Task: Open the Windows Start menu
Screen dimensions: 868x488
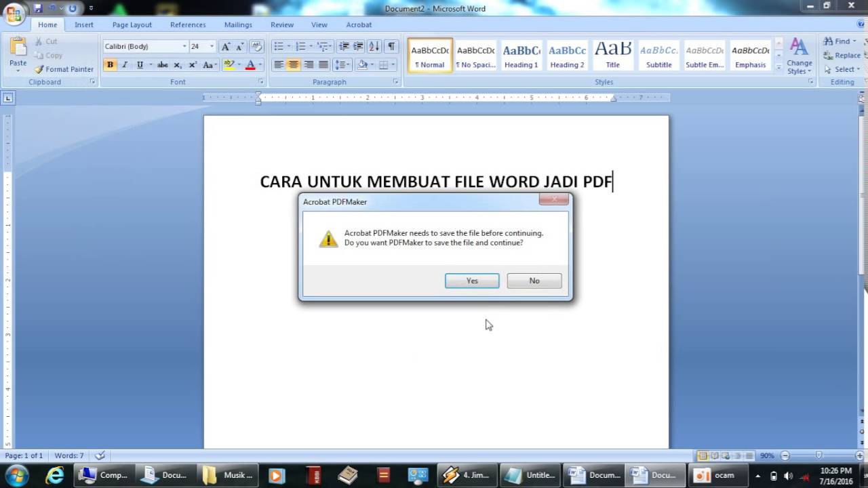Action: click(16, 474)
